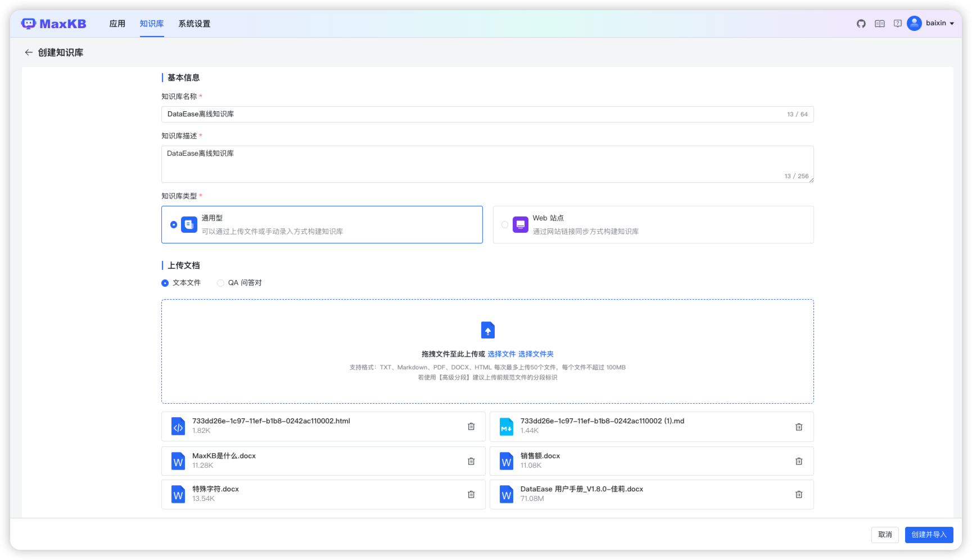Click the blue upload icon in the drop zone

[x=487, y=330]
